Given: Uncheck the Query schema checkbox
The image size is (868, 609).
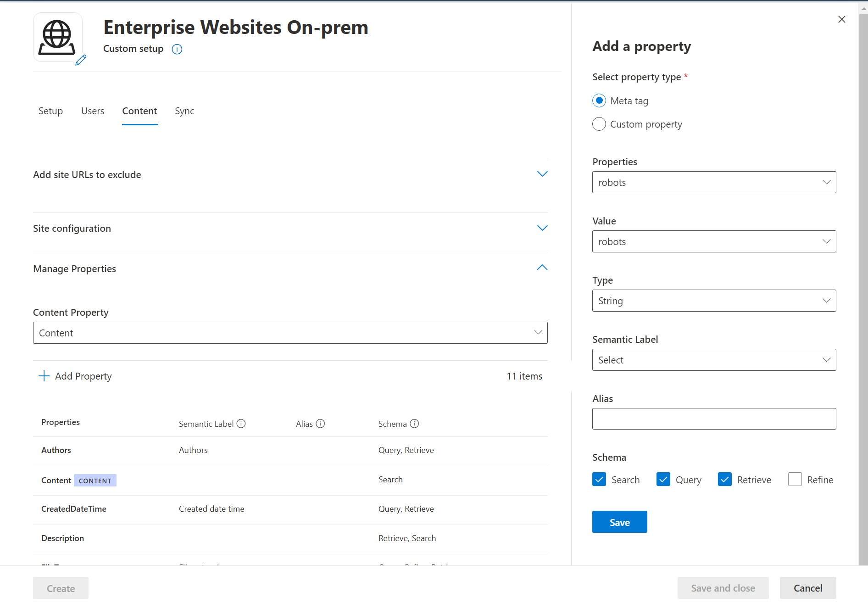Looking at the screenshot, I should point(663,479).
